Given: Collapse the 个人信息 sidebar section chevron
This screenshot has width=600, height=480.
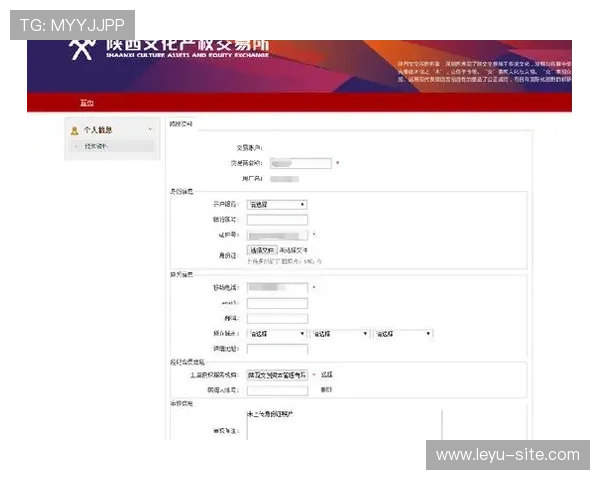Looking at the screenshot, I should pos(150,129).
